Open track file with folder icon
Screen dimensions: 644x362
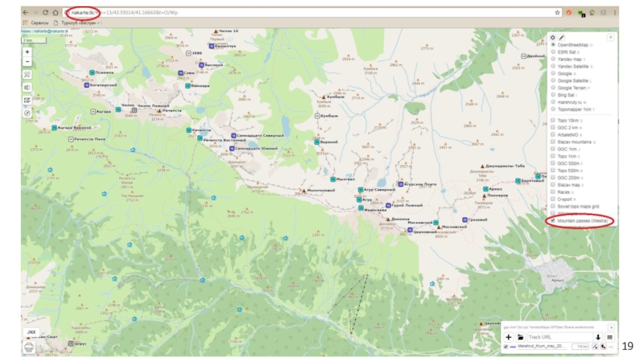520,337
